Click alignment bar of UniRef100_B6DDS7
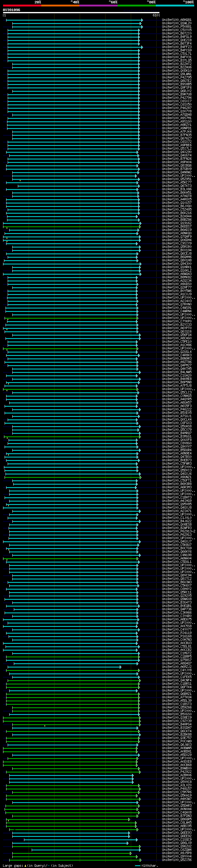 [72, 226]
